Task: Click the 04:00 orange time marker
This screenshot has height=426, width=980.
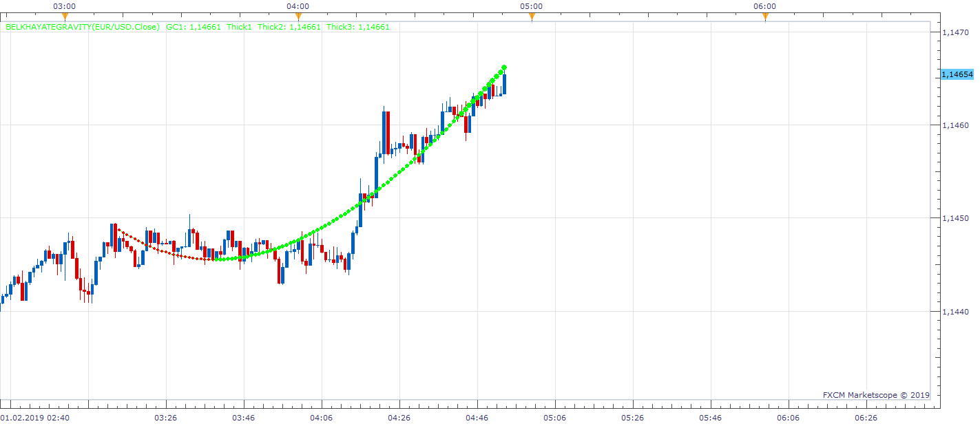Action: tap(298, 17)
